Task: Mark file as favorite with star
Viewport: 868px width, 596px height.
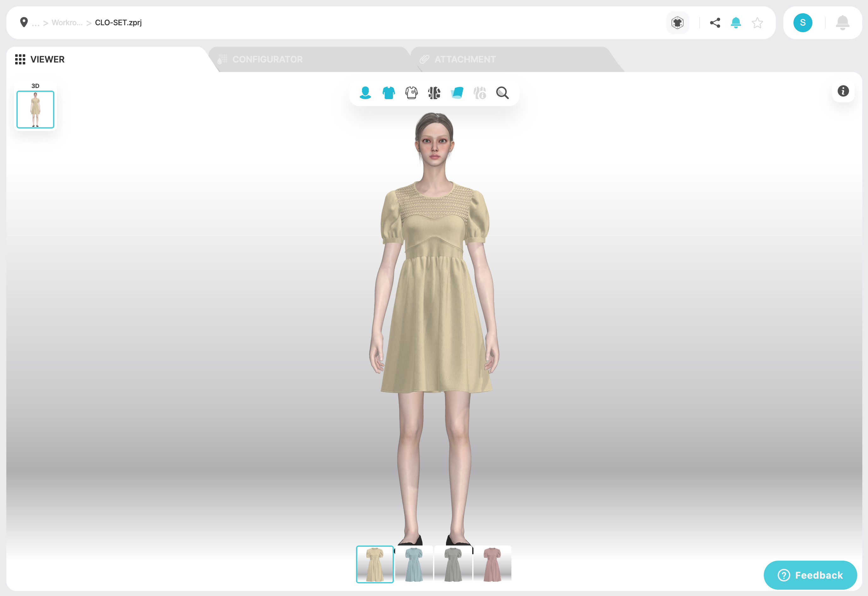Action: (757, 23)
